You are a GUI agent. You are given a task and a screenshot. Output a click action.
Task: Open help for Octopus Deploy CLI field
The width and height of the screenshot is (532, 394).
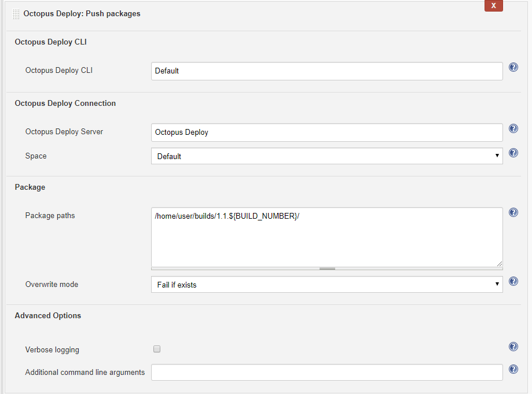(x=513, y=67)
